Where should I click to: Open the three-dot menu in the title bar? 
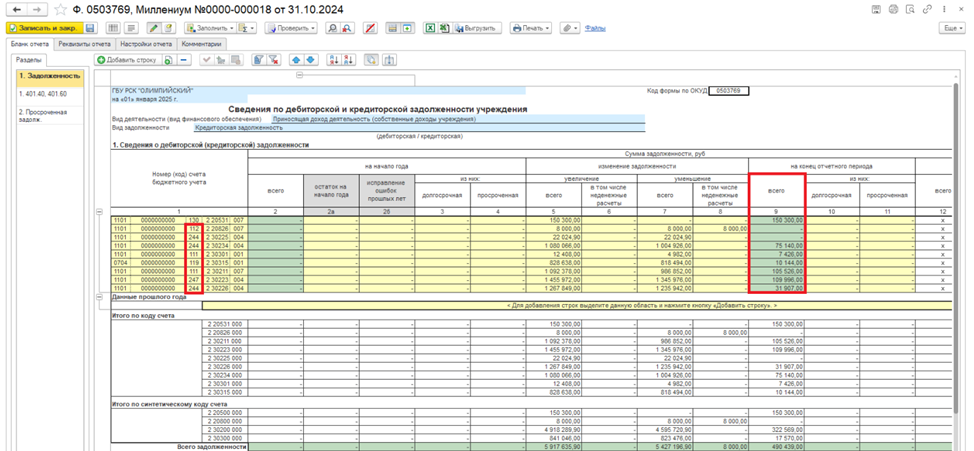pos(943,9)
